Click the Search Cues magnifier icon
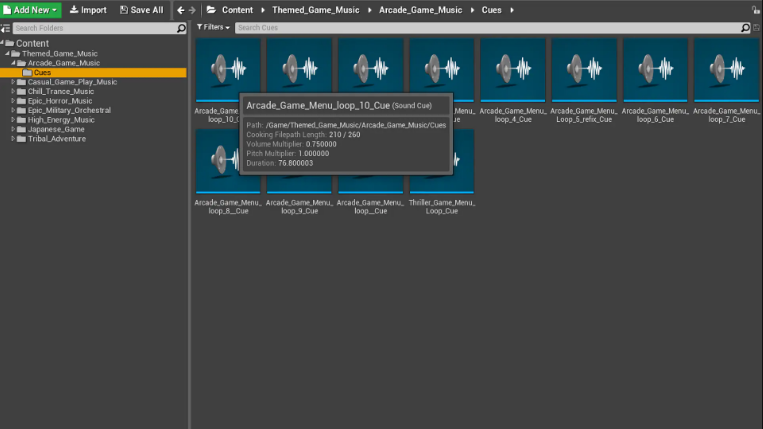763x429 pixels. coord(745,28)
